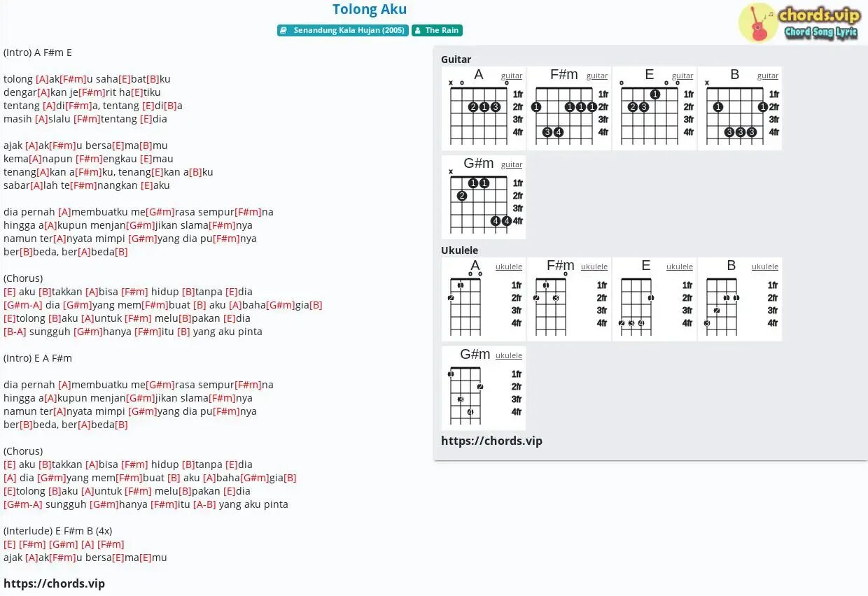Click the guitar E chord diagram
This screenshot has height=596, width=868.
654,108
